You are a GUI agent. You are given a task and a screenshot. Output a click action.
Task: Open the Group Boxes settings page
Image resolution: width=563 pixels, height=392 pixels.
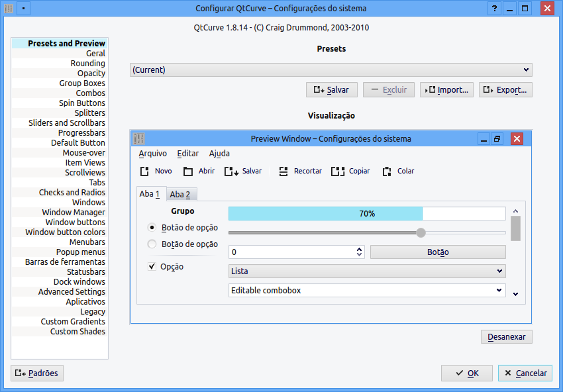coord(59,83)
